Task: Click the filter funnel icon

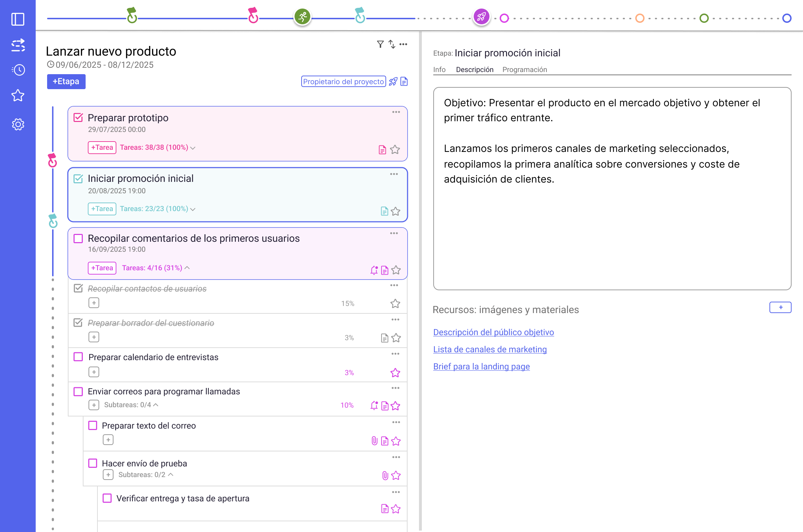Action: (380, 44)
